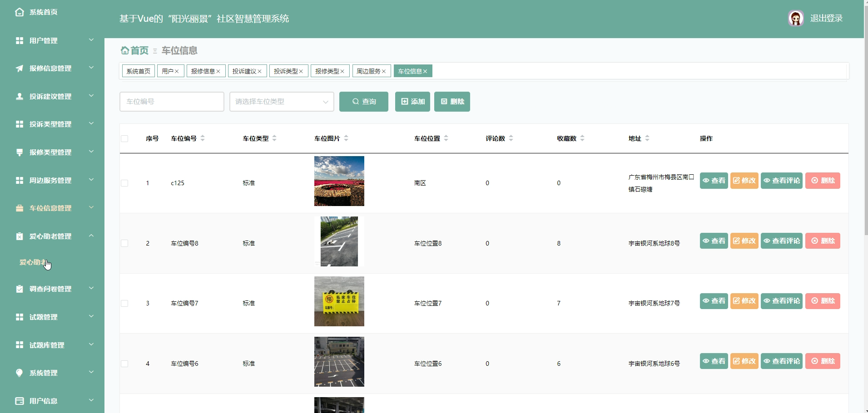Image resolution: width=868 pixels, height=413 pixels.
Task: Focus the 车位编号 search input
Action: [172, 102]
